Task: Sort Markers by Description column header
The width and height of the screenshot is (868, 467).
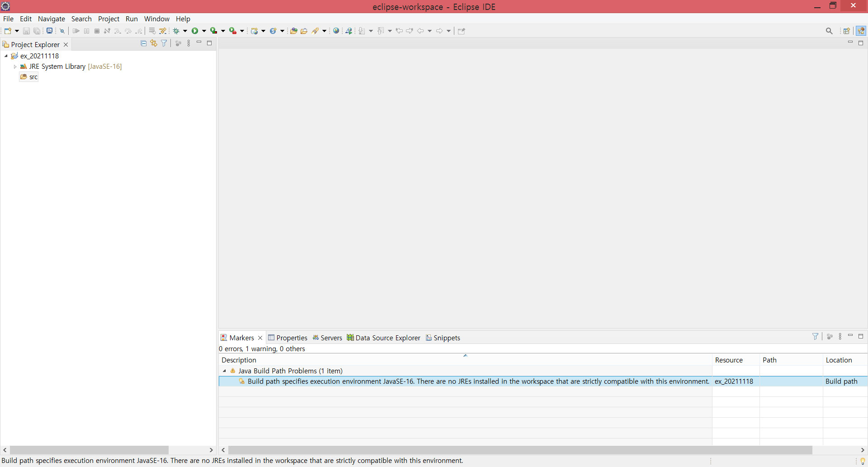Action: click(465, 360)
